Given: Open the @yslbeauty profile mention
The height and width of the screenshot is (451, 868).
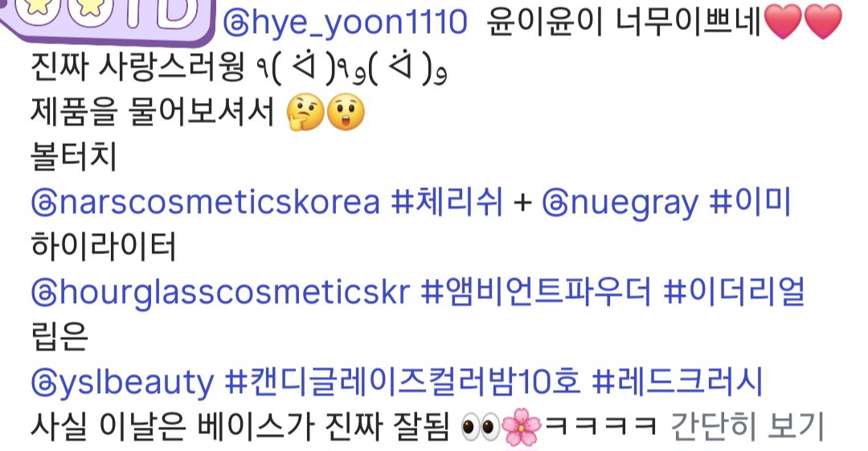Looking at the screenshot, I should (122, 383).
